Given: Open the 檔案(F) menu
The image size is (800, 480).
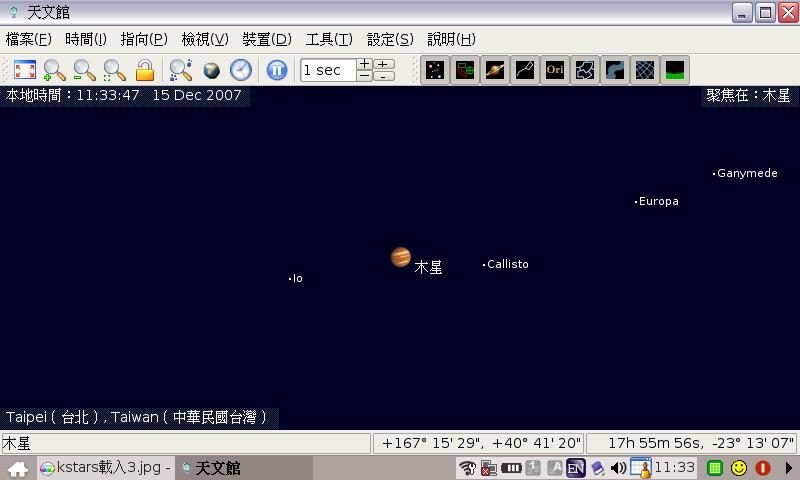Looking at the screenshot, I should pos(29,39).
